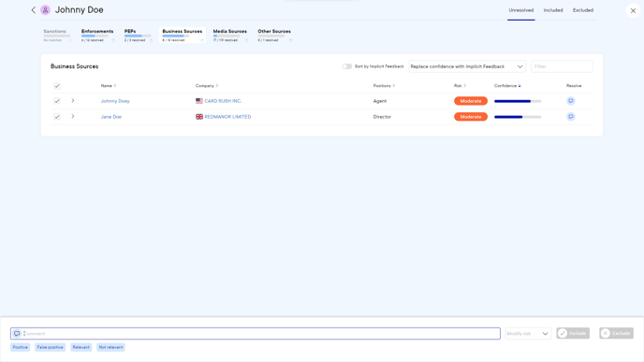Viewport: 644px width, 362px height.
Task: Go back using the left arrow
Action: tap(34, 10)
